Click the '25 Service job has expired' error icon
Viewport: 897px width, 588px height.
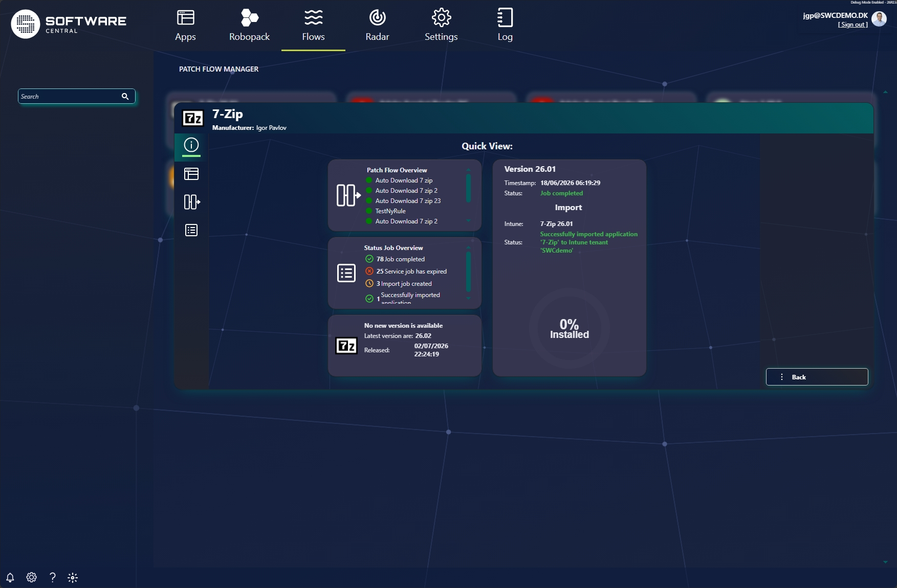click(x=369, y=271)
